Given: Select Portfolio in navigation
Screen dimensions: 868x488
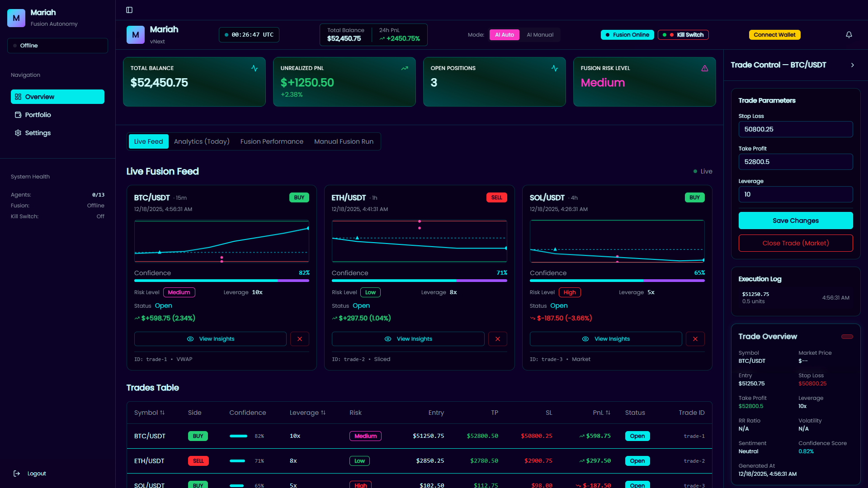Looking at the screenshot, I should [38, 115].
